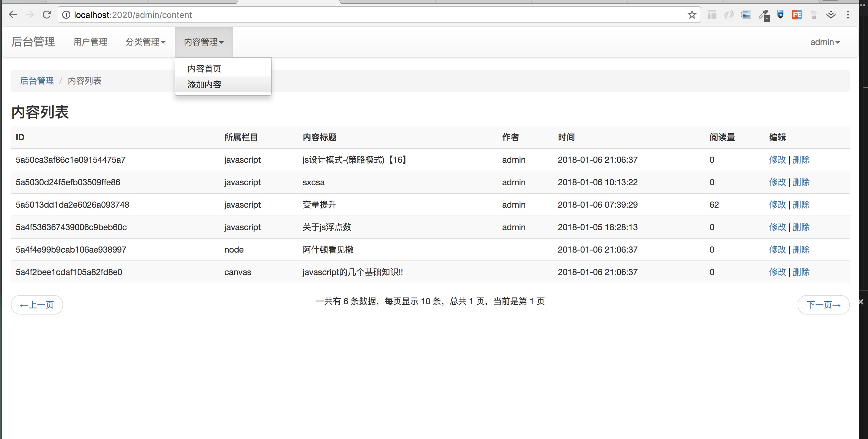Click 用户管理 in navbar
Screen dimensions: 868x439
90,42
